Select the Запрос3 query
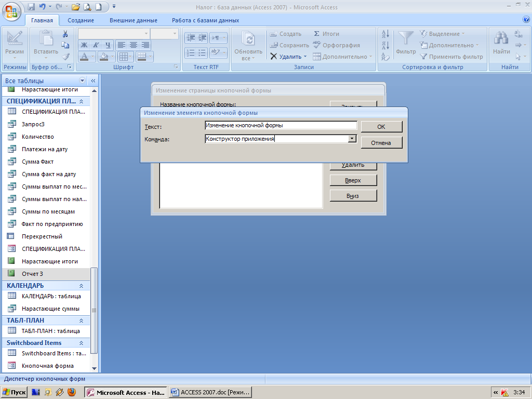The width and height of the screenshot is (532, 399). click(46, 124)
